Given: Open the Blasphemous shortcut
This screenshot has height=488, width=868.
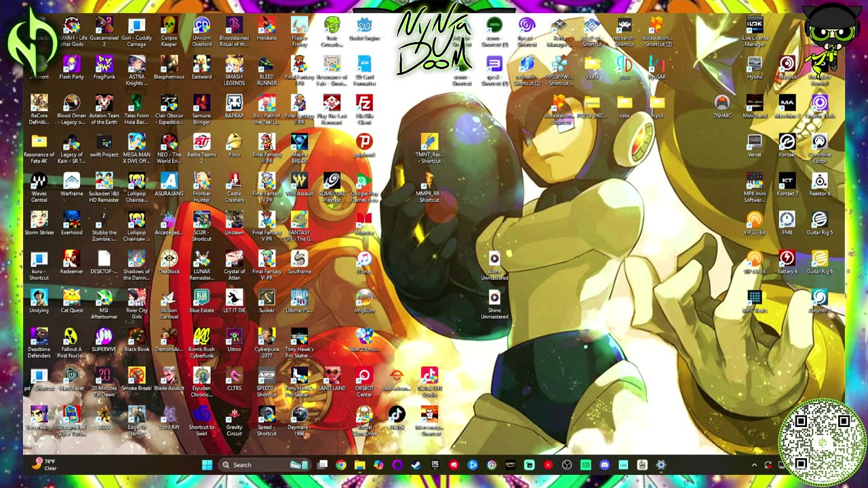Looking at the screenshot, I should pyautogui.click(x=169, y=68).
